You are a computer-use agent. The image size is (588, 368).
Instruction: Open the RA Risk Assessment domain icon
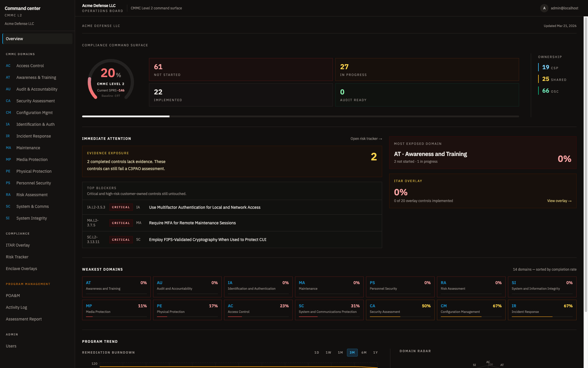click(8, 195)
